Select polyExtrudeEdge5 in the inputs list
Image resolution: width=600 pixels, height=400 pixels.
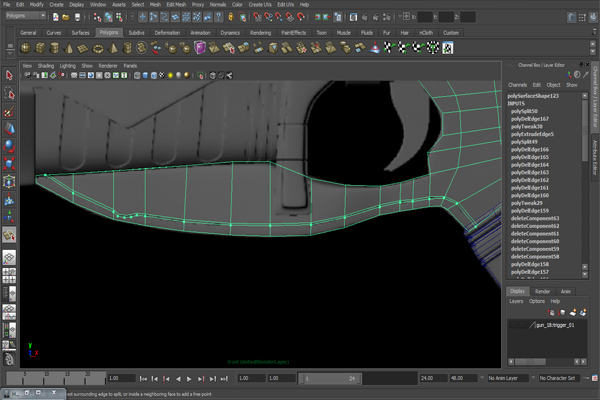532,134
